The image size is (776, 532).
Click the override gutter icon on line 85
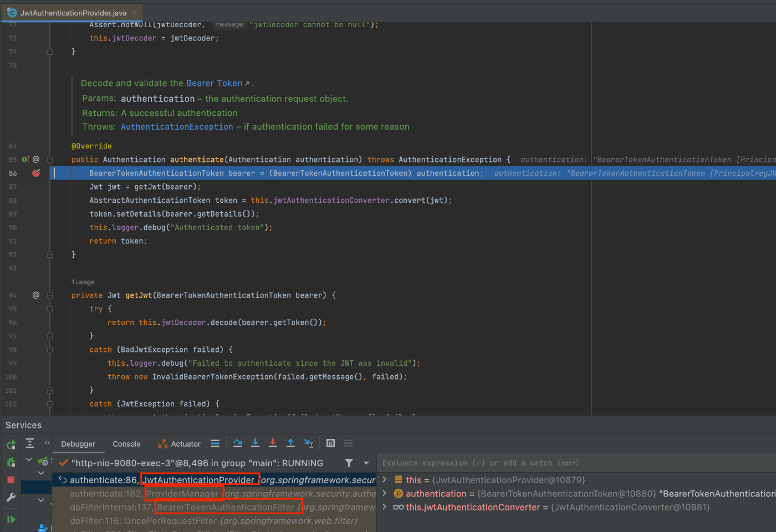point(25,160)
